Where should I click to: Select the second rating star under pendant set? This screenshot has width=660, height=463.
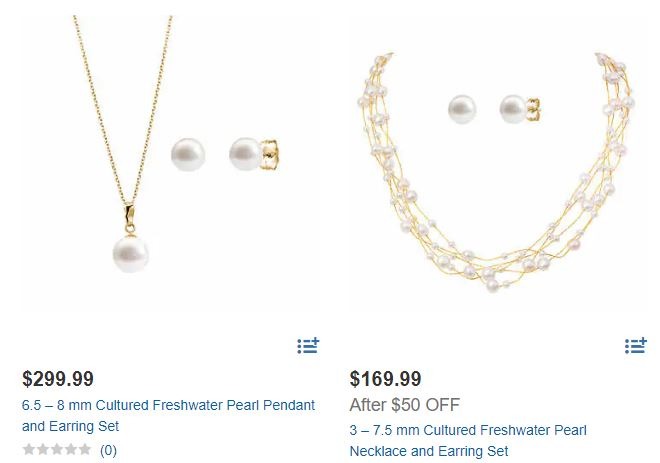tap(43, 450)
